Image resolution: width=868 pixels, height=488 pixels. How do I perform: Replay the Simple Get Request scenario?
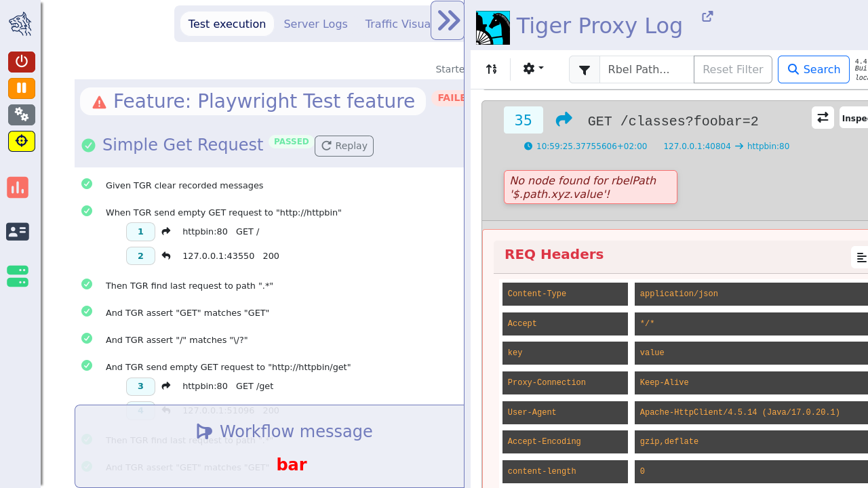coord(344,146)
